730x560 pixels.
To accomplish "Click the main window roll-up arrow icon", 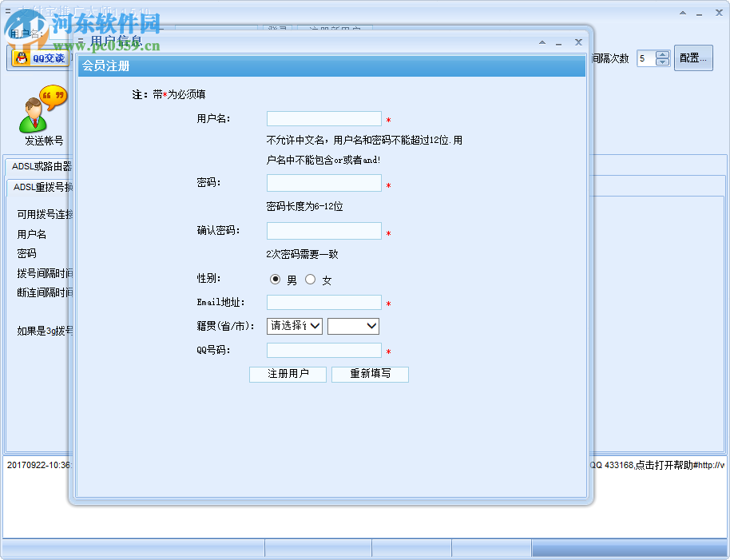I will coord(683,13).
